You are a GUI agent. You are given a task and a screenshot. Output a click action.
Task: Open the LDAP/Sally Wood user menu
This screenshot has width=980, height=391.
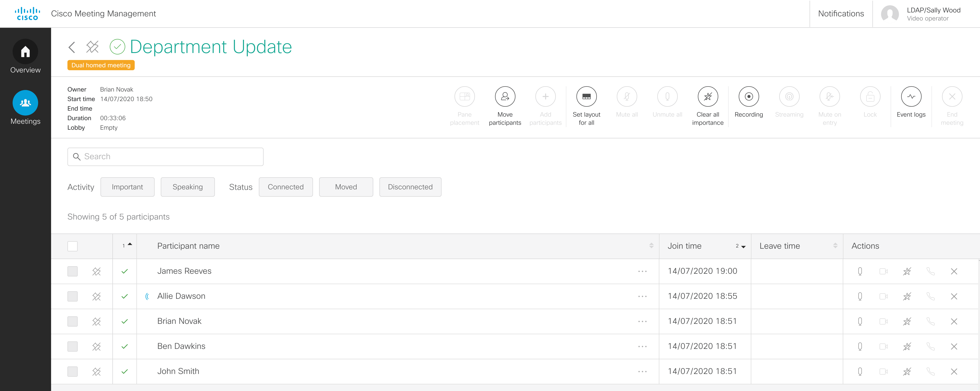933,14
